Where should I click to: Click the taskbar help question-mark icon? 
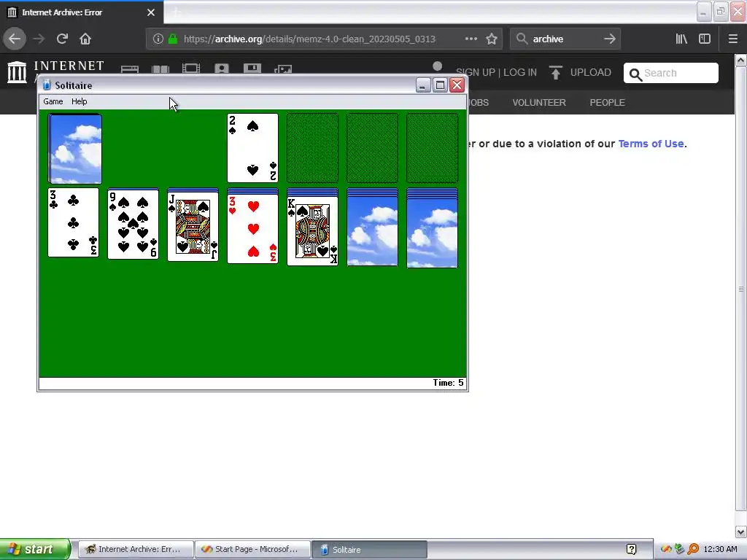(x=632, y=550)
